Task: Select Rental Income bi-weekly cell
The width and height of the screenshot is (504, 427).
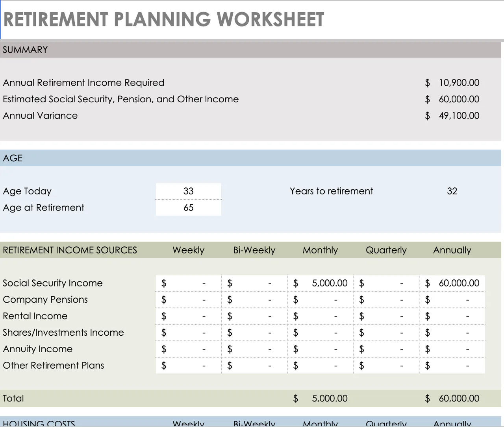Action: point(254,316)
